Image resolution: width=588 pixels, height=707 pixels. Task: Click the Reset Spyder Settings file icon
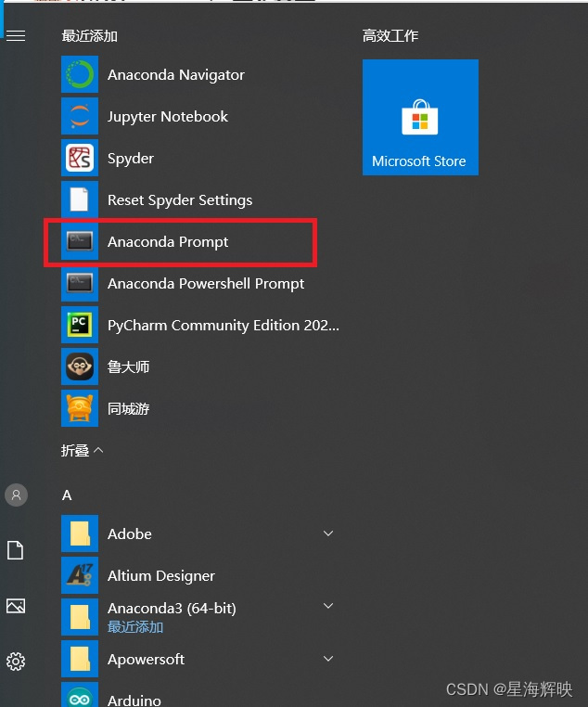pos(80,199)
